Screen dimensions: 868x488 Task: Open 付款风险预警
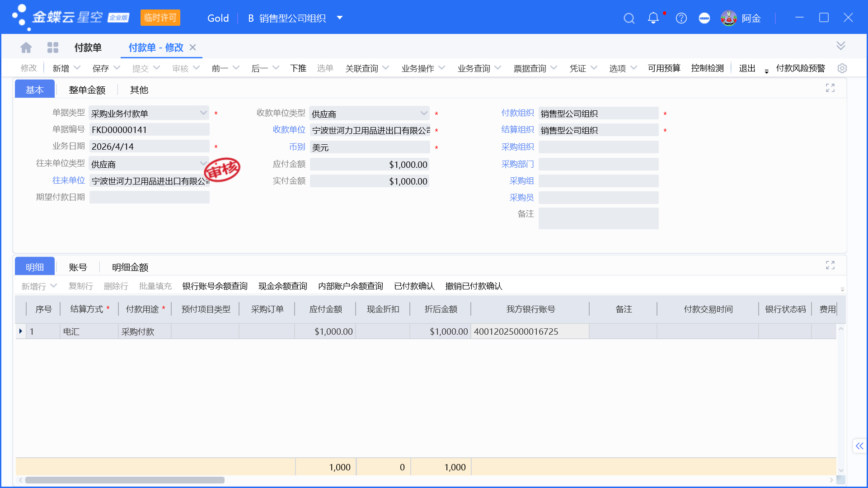[800, 68]
